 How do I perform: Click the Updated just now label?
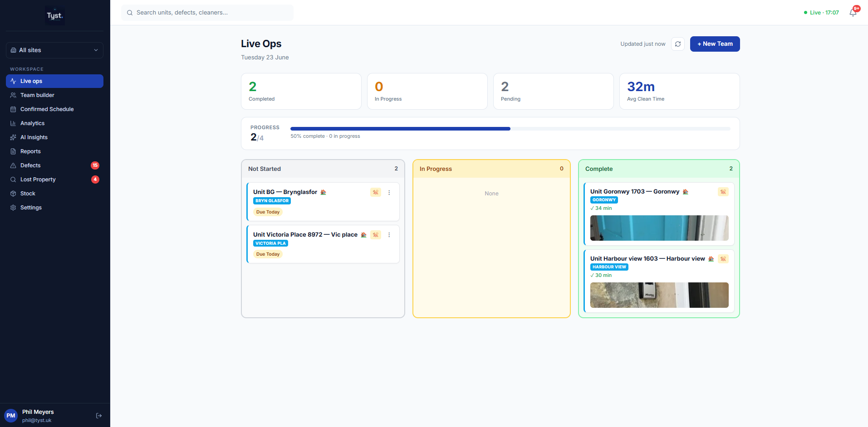coord(643,44)
